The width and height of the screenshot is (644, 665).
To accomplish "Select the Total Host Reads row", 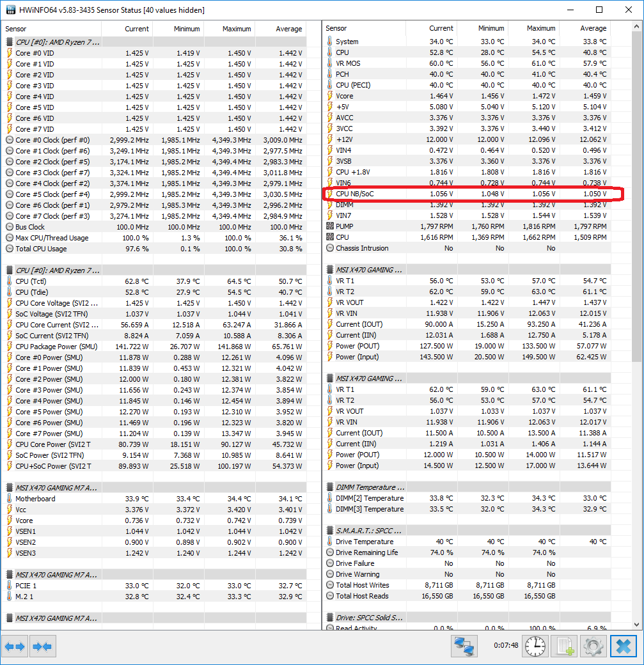I will (466, 596).
